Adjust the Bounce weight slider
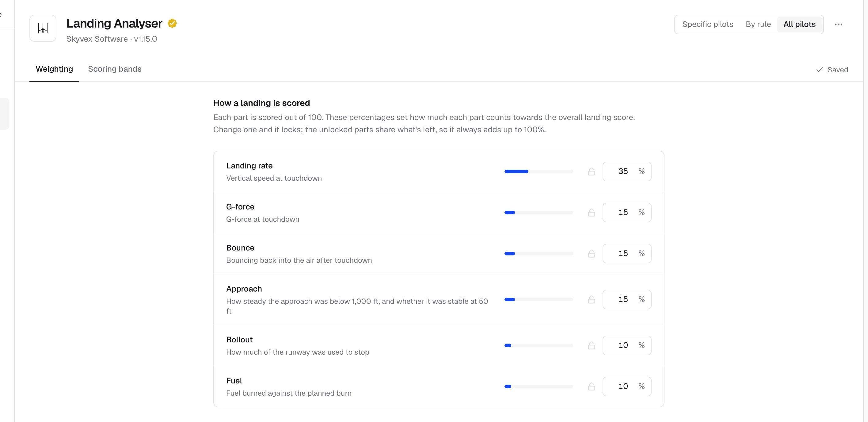Viewport: 868px width, 422px height. 539,254
